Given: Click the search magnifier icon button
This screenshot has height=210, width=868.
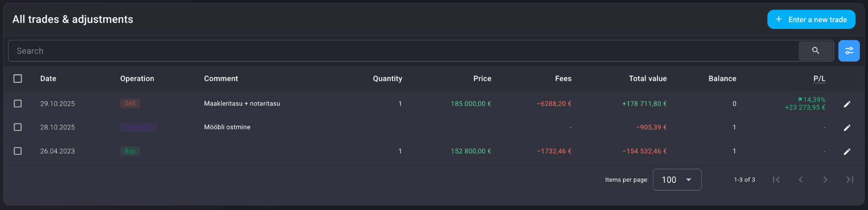Looking at the screenshot, I should [816, 51].
